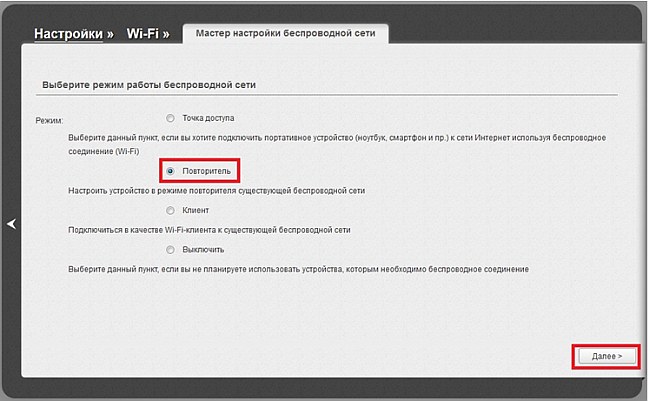The image size is (650, 401).
Task: Click the Клиент label text
Action: pyautogui.click(x=195, y=211)
